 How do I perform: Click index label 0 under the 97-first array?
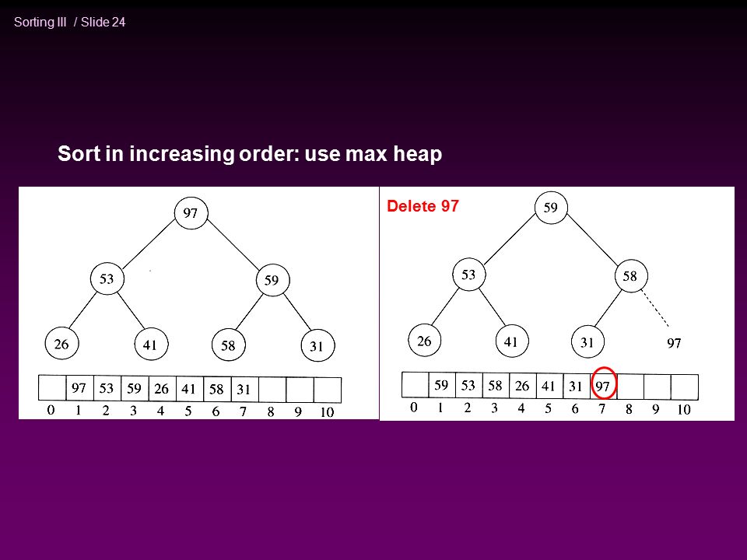(51, 410)
